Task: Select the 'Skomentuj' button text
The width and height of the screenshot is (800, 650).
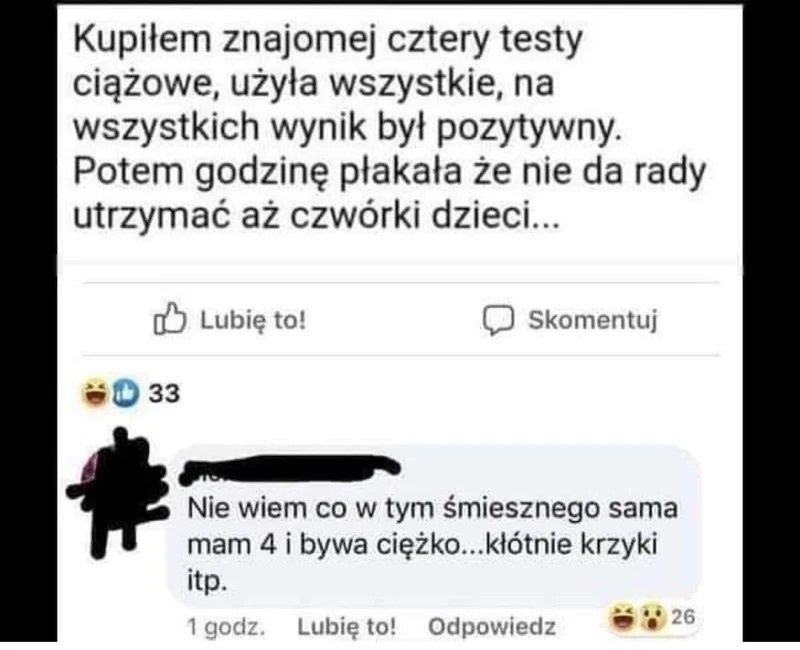Action: (x=593, y=320)
